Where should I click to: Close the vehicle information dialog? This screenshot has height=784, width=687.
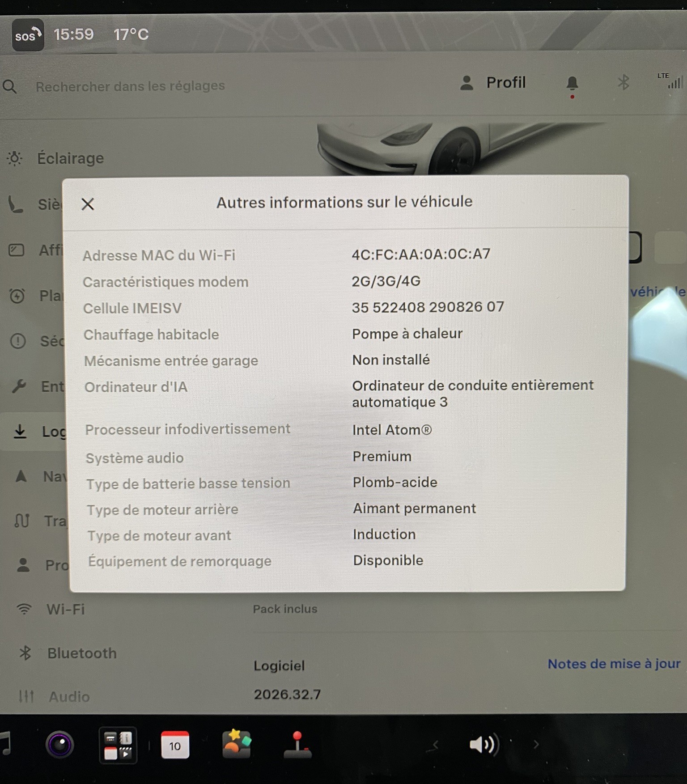coord(88,204)
